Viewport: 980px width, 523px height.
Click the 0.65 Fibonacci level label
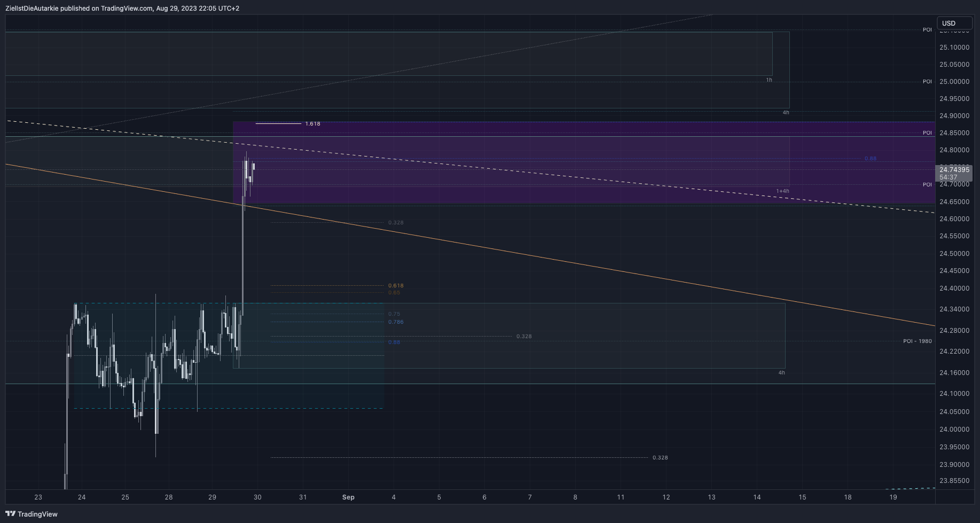[394, 293]
